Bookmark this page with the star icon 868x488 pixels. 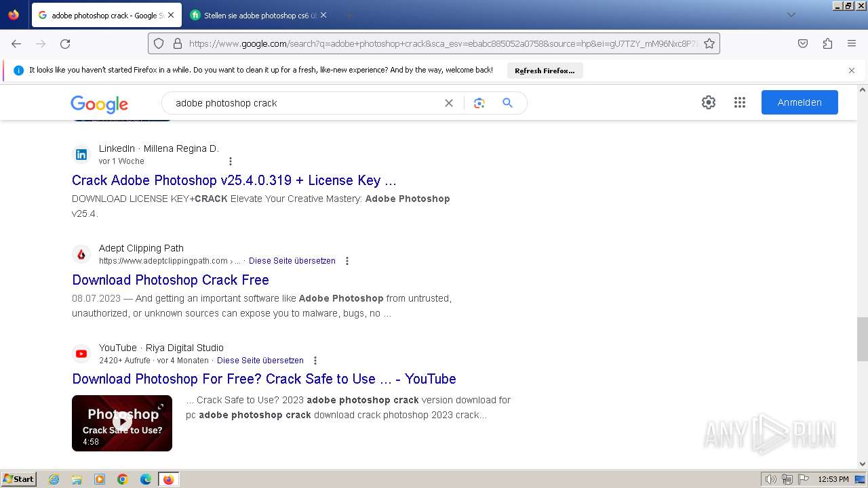[709, 43]
